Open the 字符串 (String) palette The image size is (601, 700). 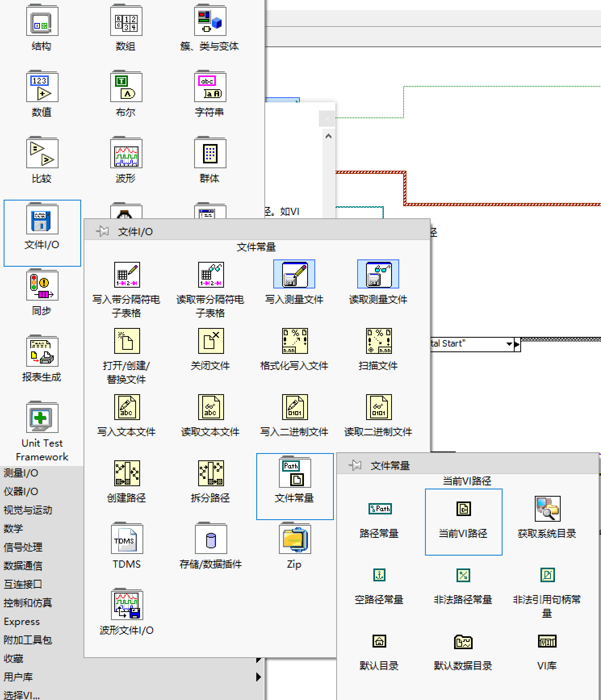(x=210, y=87)
